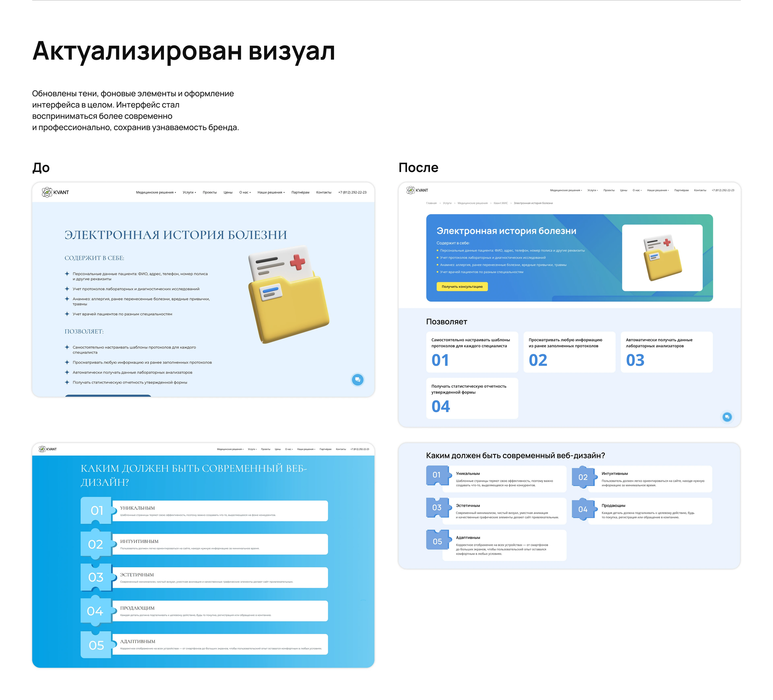Click the light-blue puzzle piece numbered 01

[x=96, y=510]
